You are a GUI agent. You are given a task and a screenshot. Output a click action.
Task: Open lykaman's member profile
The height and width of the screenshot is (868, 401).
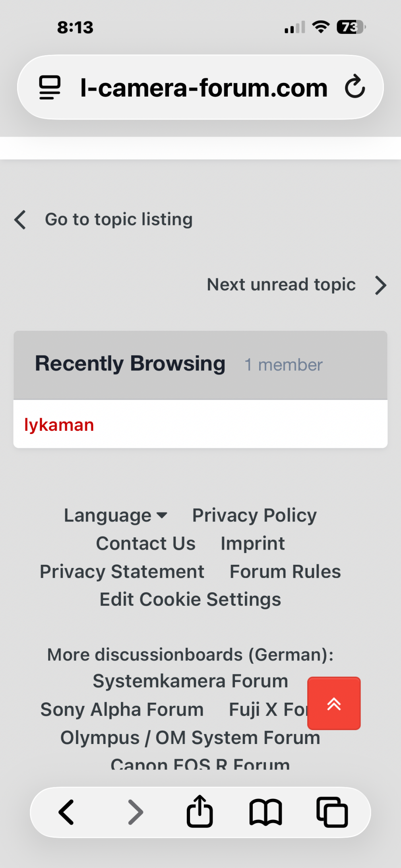(x=59, y=425)
